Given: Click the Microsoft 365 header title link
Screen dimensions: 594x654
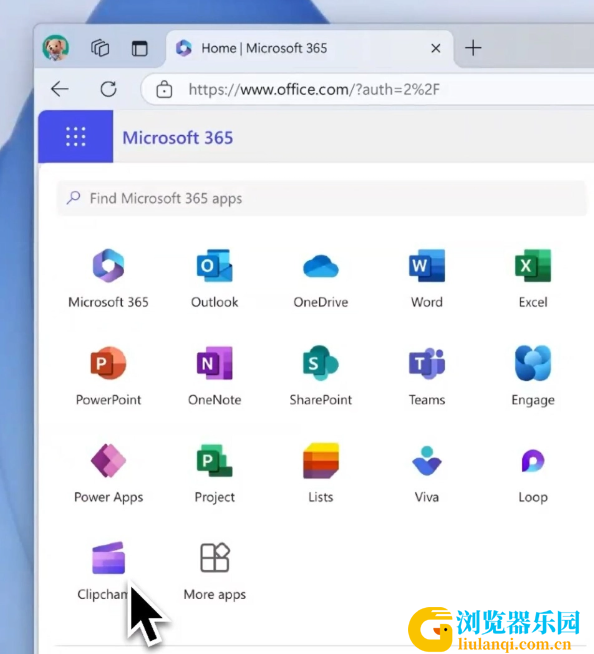Looking at the screenshot, I should pos(178,138).
